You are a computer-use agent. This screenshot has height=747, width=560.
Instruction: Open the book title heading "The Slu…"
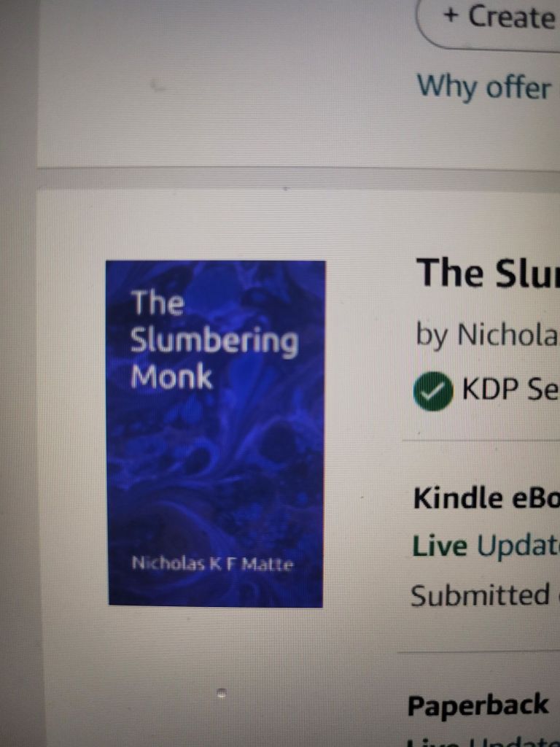488,273
